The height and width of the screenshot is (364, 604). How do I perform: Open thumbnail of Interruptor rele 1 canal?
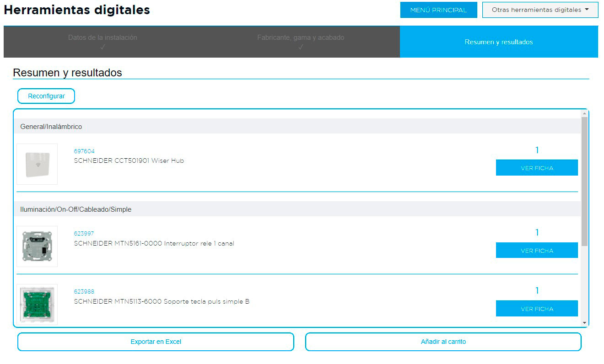(37, 246)
